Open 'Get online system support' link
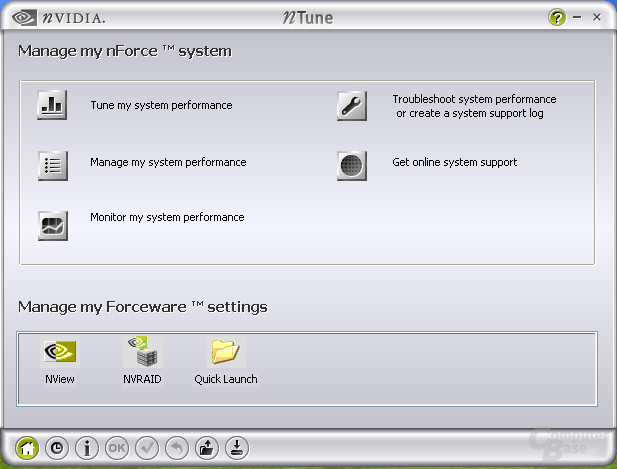 tap(454, 162)
